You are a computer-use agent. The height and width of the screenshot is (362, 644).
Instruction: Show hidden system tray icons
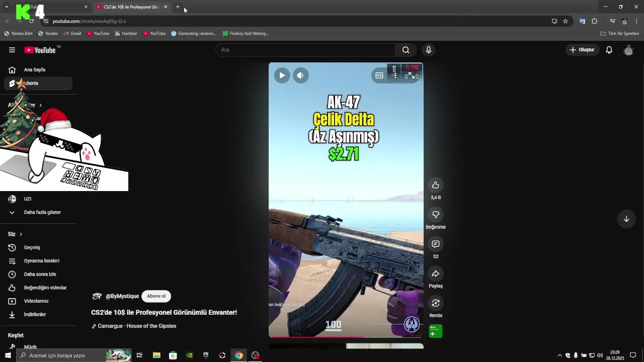pyautogui.click(x=559, y=355)
